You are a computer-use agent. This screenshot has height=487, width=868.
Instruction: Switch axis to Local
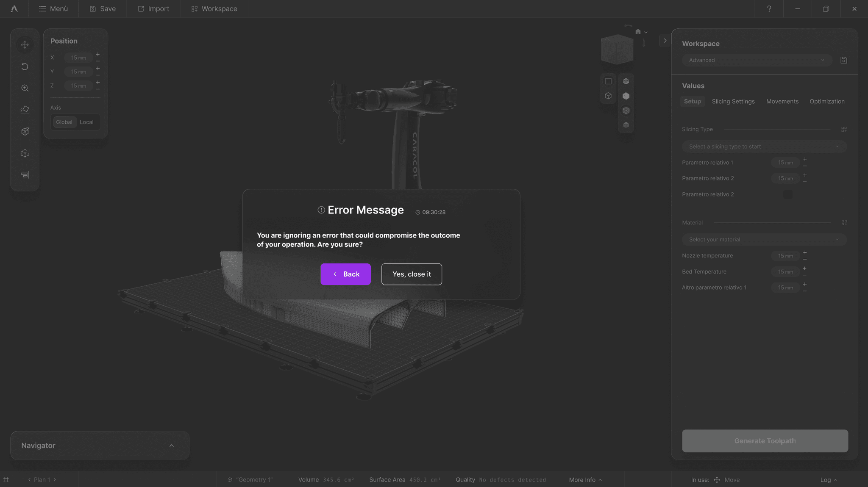pyautogui.click(x=86, y=122)
